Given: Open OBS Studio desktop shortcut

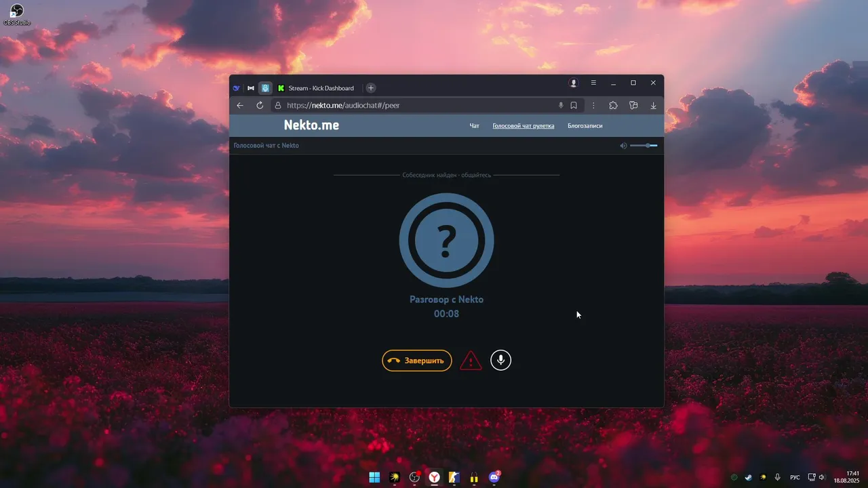Looking at the screenshot, I should click(x=17, y=14).
